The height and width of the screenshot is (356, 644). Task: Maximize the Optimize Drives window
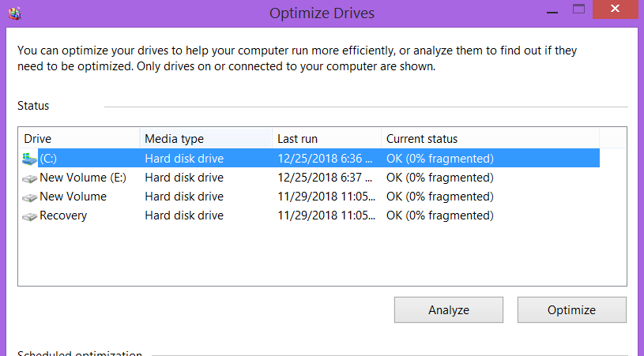pos(578,9)
